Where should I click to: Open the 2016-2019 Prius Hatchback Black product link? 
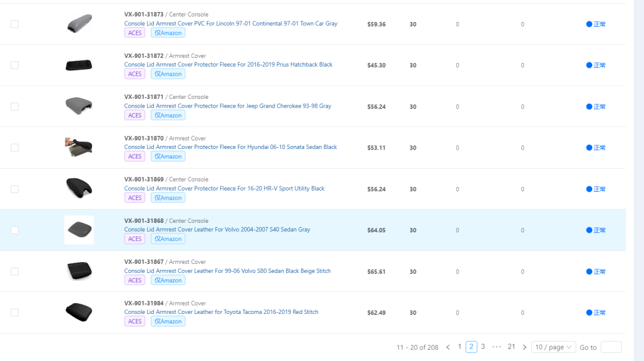(x=228, y=64)
